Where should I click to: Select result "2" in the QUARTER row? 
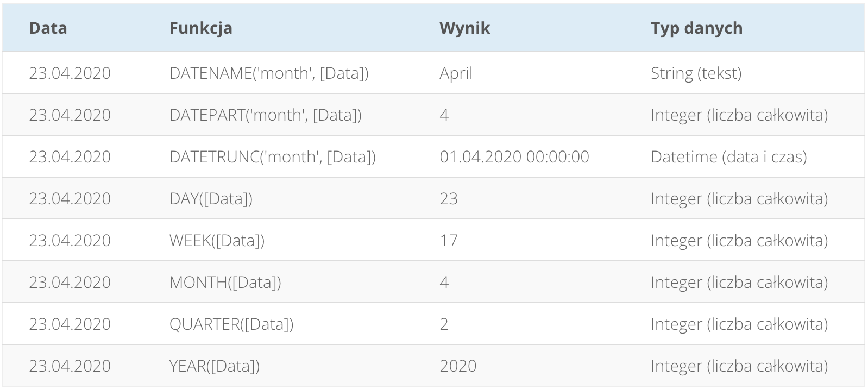point(444,324)
